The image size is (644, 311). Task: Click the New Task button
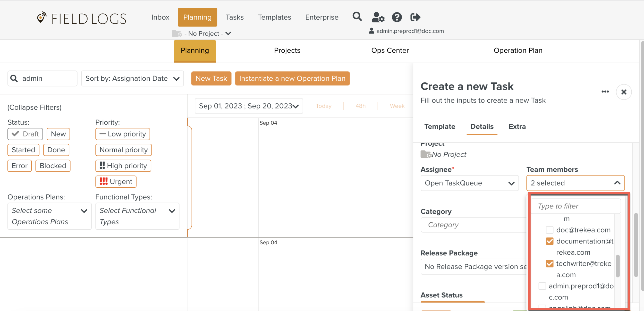pos(211,78)
